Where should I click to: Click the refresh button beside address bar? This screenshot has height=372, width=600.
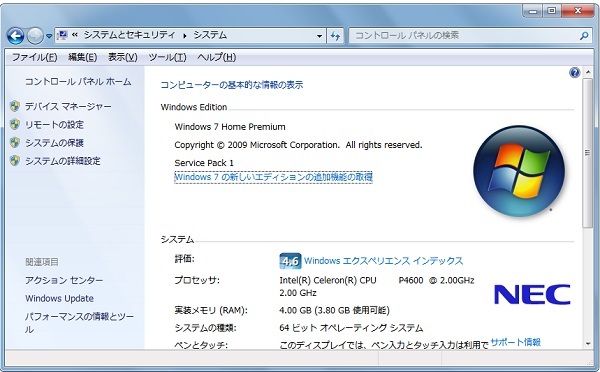pyautogui.click(x=335, y=36)
